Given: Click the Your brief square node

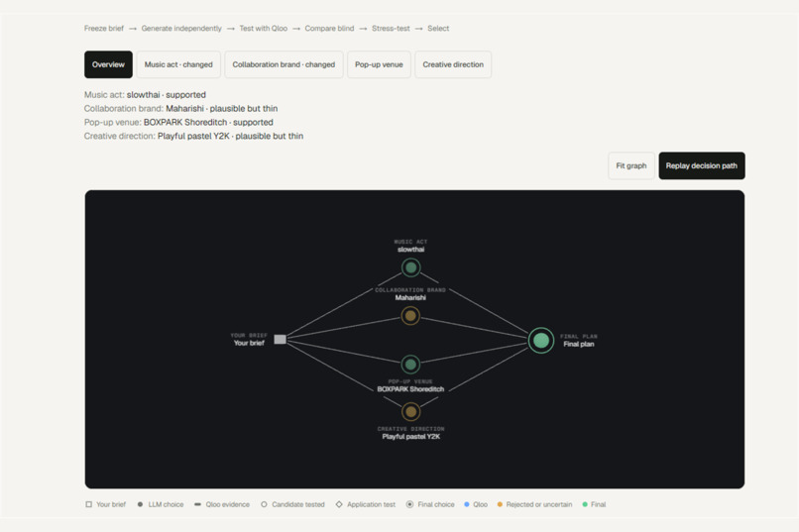Looking at the screenshot, I should (280, 339).
